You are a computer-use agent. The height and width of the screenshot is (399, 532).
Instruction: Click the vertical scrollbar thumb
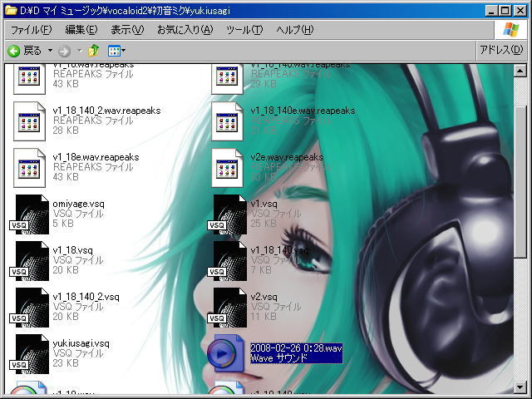[x=520, y=181]
